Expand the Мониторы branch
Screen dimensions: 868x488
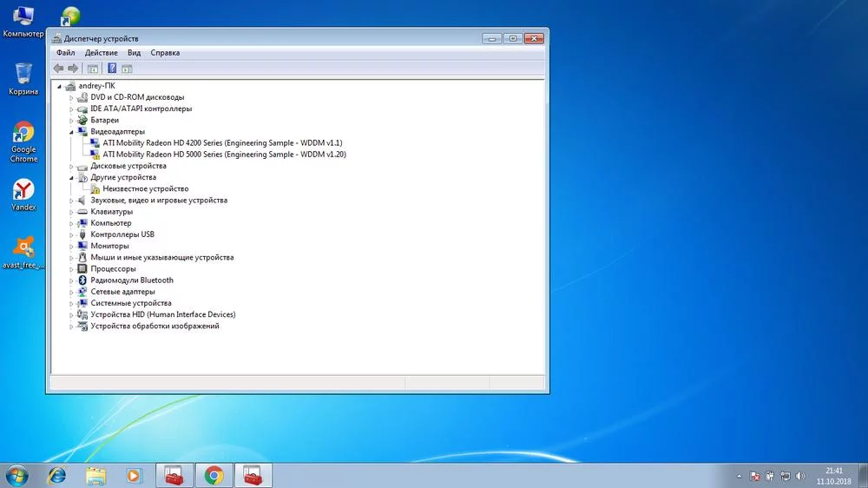pyautogui.click(x=71, y=247)
